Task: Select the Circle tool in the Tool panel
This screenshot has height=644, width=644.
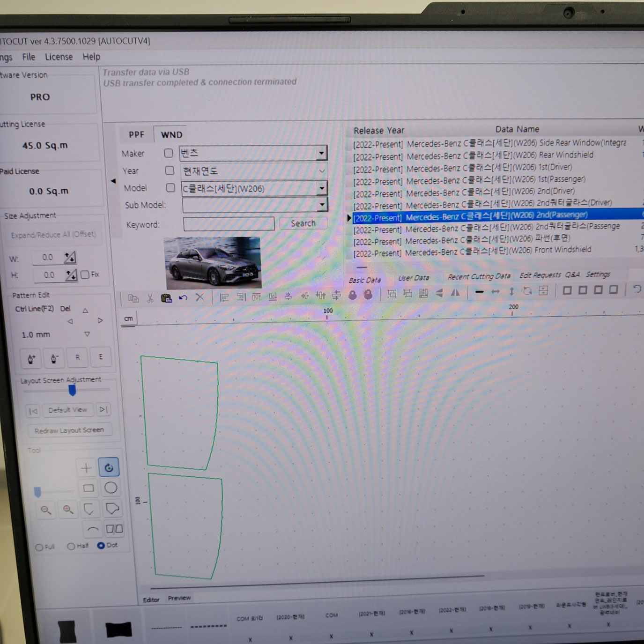Action: 111,487
